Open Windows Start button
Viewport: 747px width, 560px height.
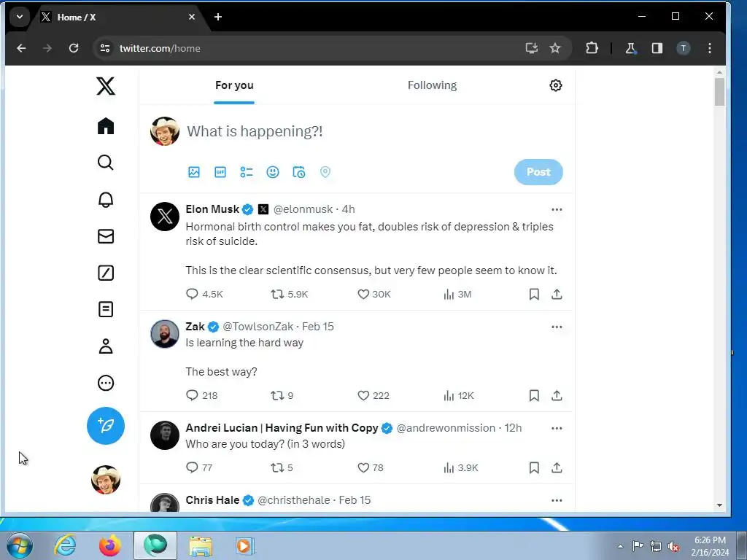point(20,546)
